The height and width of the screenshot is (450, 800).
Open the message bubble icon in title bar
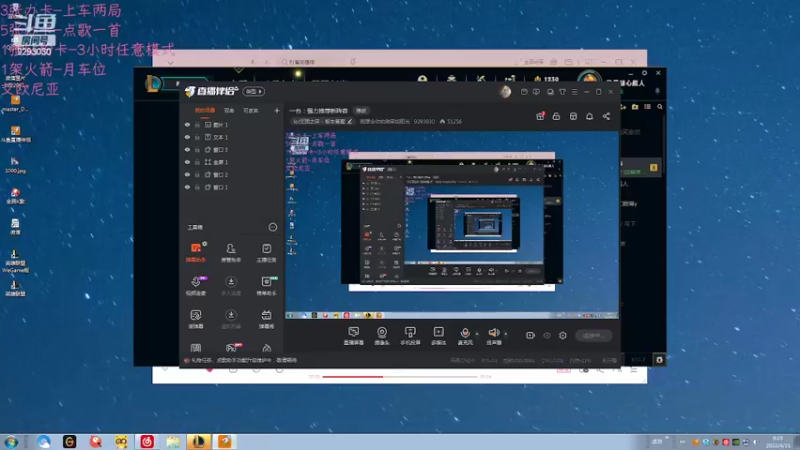[x=536, y=92]
